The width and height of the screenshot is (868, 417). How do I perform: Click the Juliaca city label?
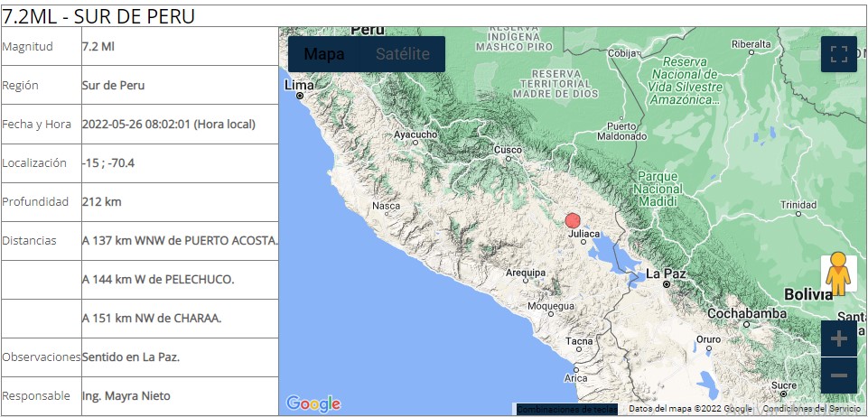point(583,234)
